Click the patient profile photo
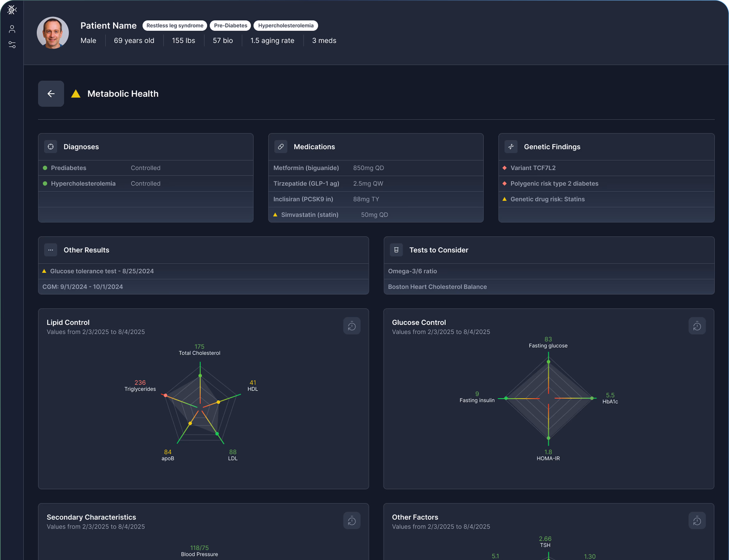 coord(53,33)
